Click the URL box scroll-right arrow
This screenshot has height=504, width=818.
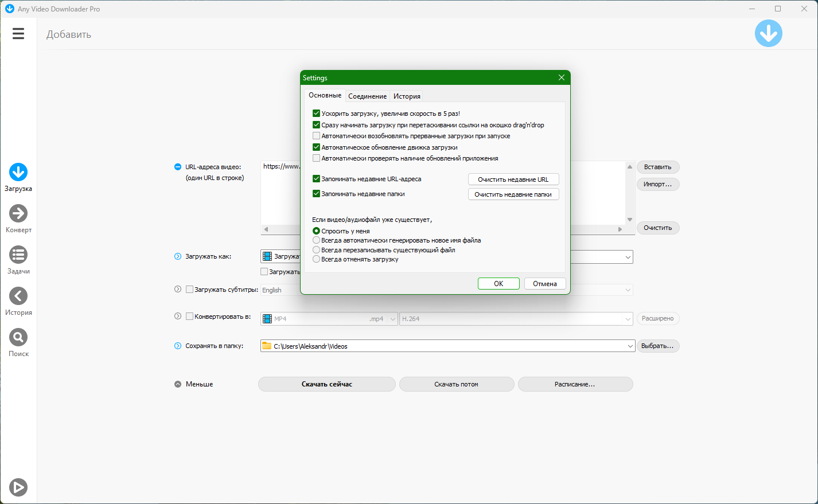620,229
